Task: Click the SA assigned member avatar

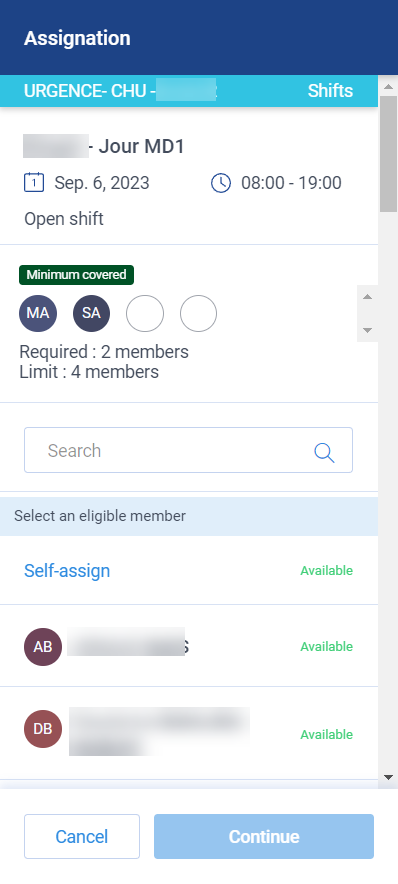Action: coord(91,313)
